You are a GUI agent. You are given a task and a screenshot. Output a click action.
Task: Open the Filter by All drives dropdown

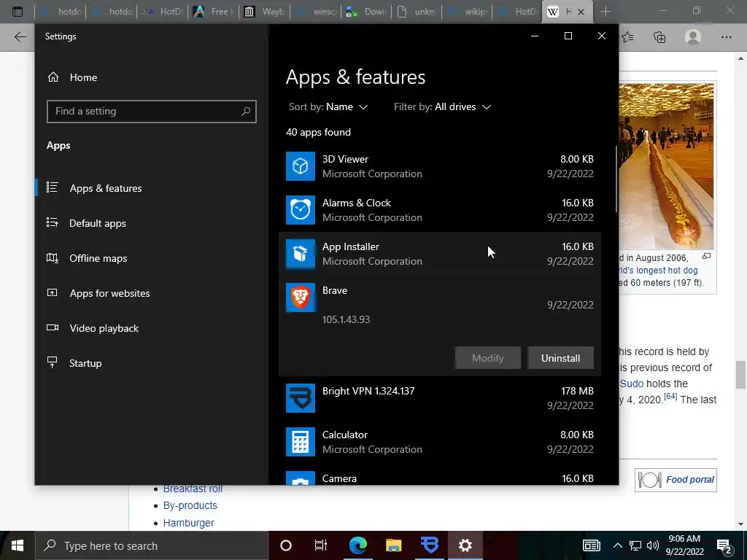pos(442,107)
